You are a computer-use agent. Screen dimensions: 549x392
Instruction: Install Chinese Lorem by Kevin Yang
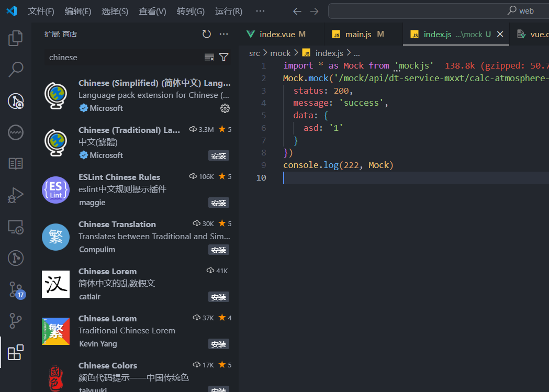pos(218,344)
